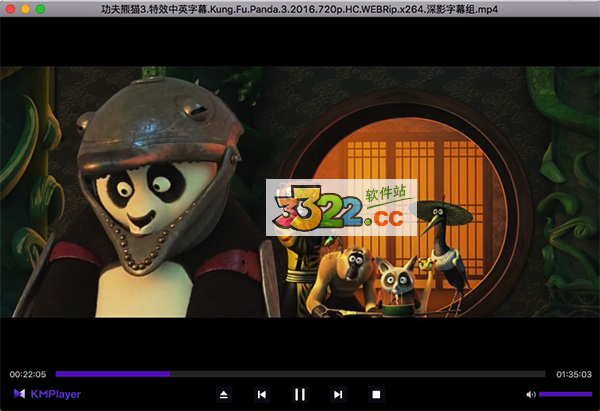
Task: Pause the video playback
Action: [300, 395]
